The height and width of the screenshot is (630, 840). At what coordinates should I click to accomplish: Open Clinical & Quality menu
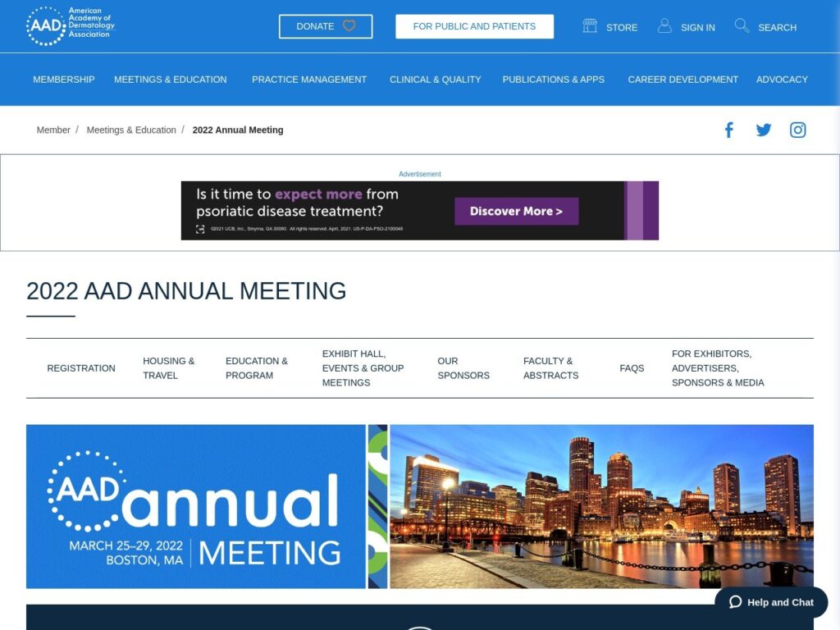[435, 80]
